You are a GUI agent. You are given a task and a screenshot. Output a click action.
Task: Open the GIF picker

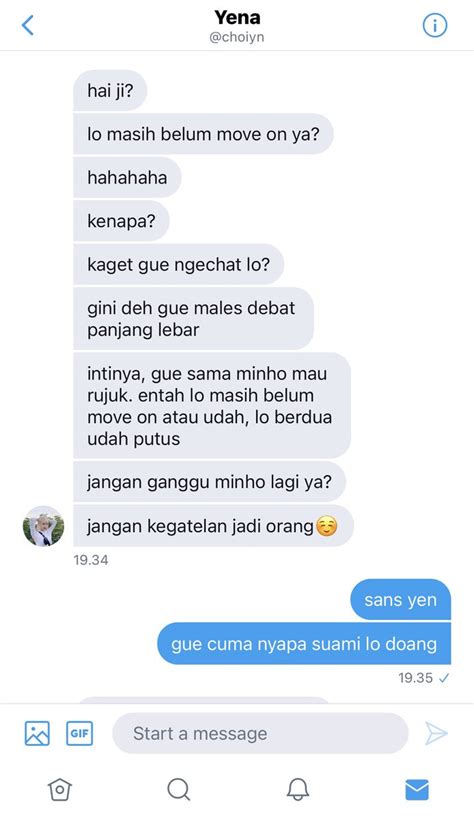pos(79,733)
